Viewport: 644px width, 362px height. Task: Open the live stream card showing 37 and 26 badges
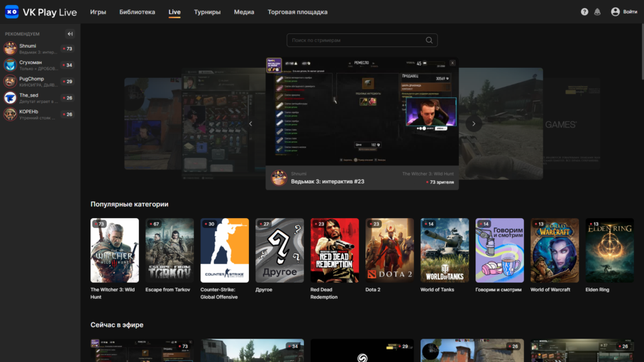pos(582,351)
